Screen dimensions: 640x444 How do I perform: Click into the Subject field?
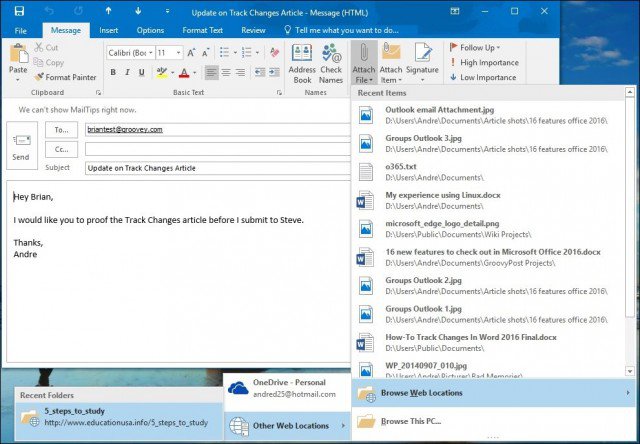coord(218,168)
